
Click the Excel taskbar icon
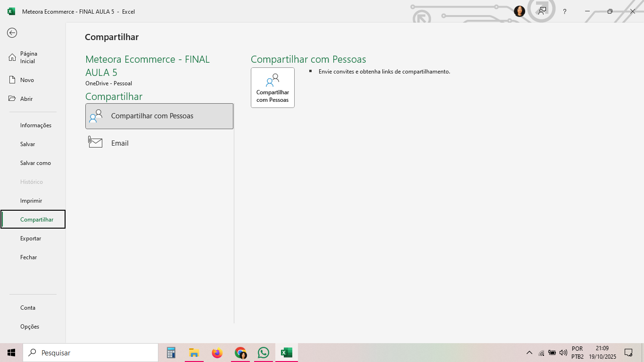(286, 353)
